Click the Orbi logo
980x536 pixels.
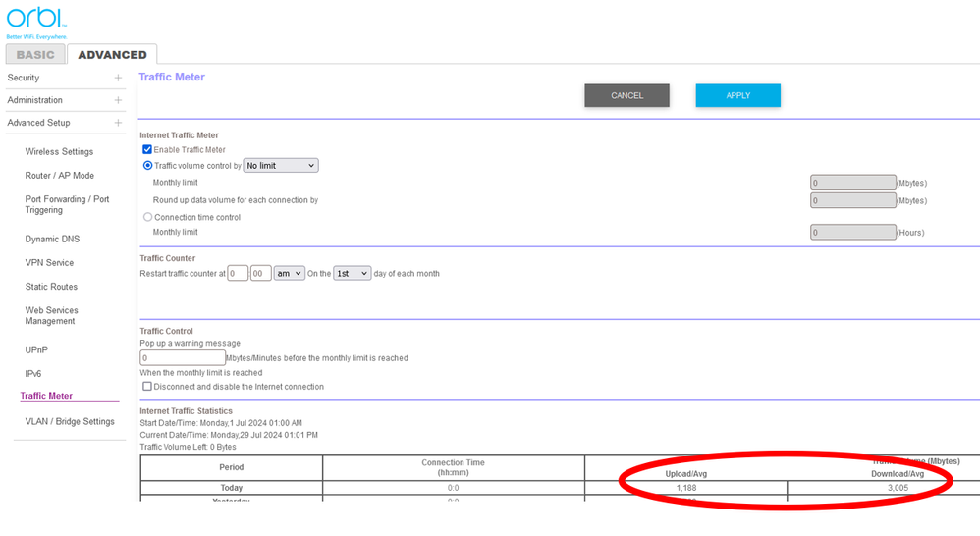[x=36, y=20]
